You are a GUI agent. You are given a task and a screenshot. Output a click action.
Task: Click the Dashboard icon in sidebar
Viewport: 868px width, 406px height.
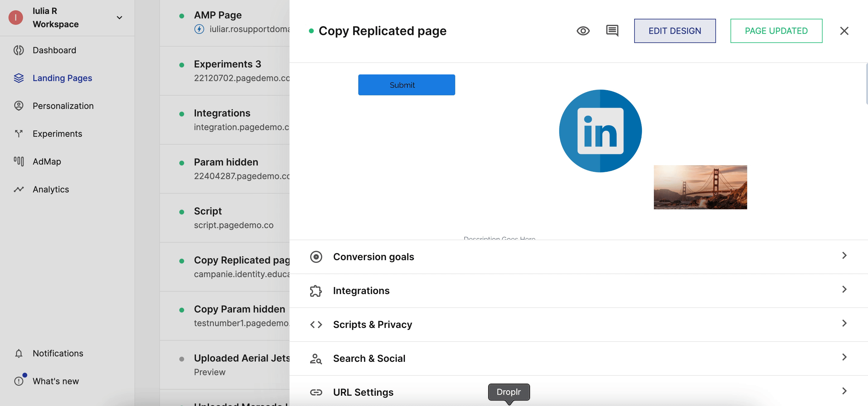pyautogui.click(x=18, y=50)
